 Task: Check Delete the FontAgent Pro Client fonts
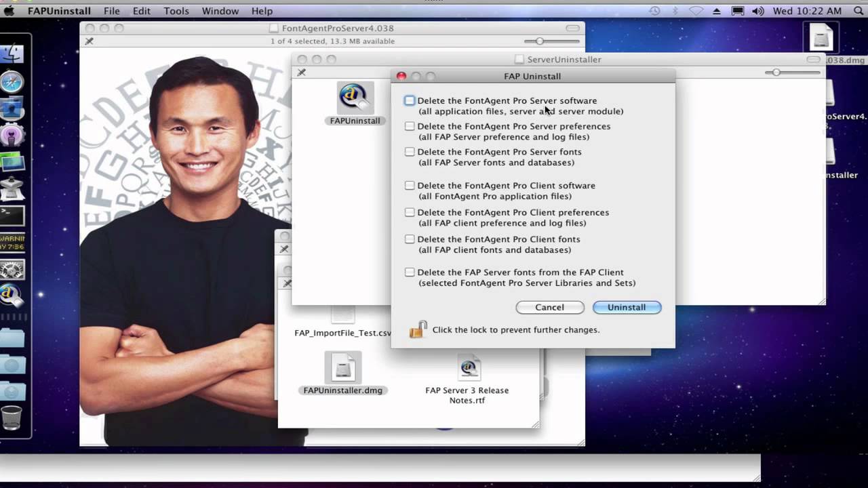(410, 239)
